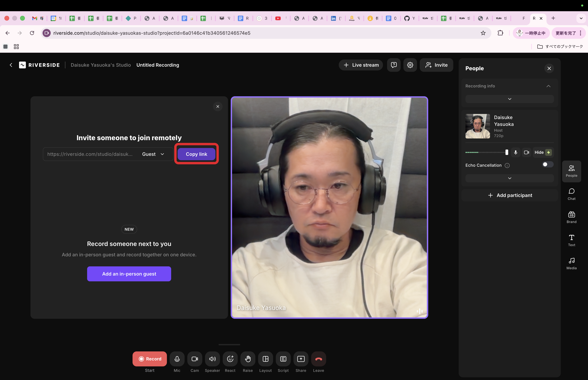Image resolution: width=588 pixels, height=380 pixels.
Task: Close the People panel
Action: [549, 68]
